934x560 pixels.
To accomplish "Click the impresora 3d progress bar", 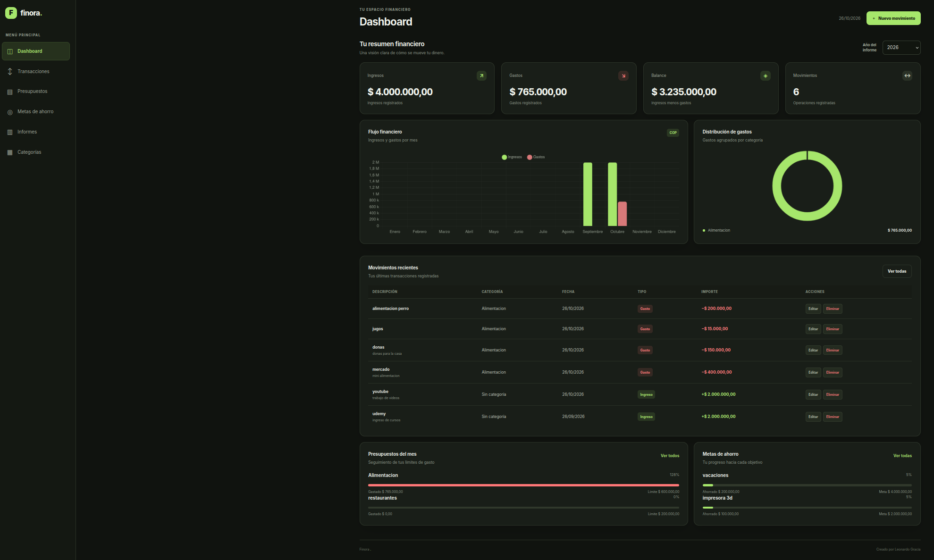I will pyautogui.click(x=807, y=508).
